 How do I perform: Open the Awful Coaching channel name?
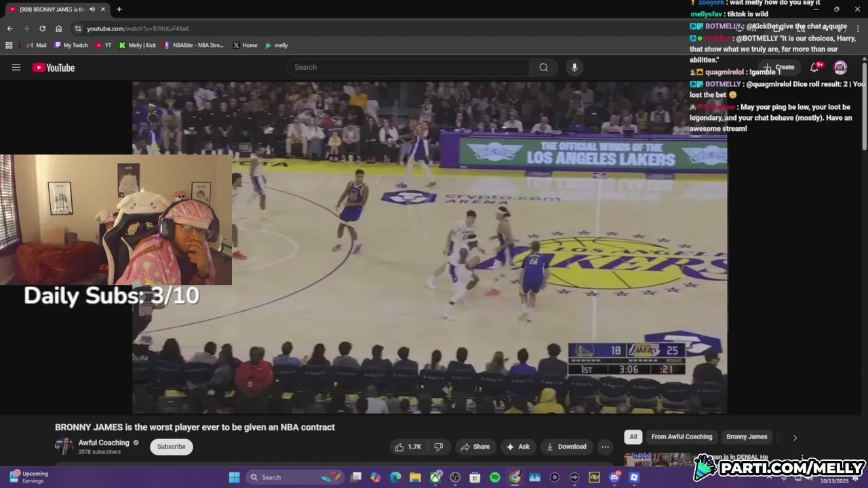(x=104, y=443)
